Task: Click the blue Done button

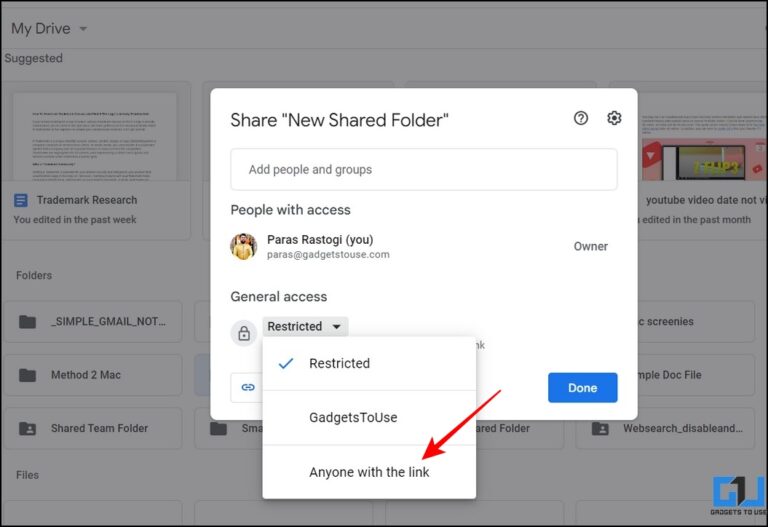Action: tap(582, 388)
